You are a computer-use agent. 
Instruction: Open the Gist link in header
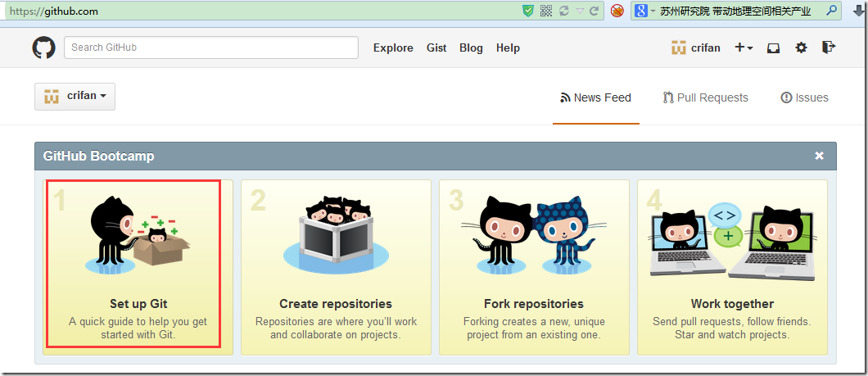(436, 48)
